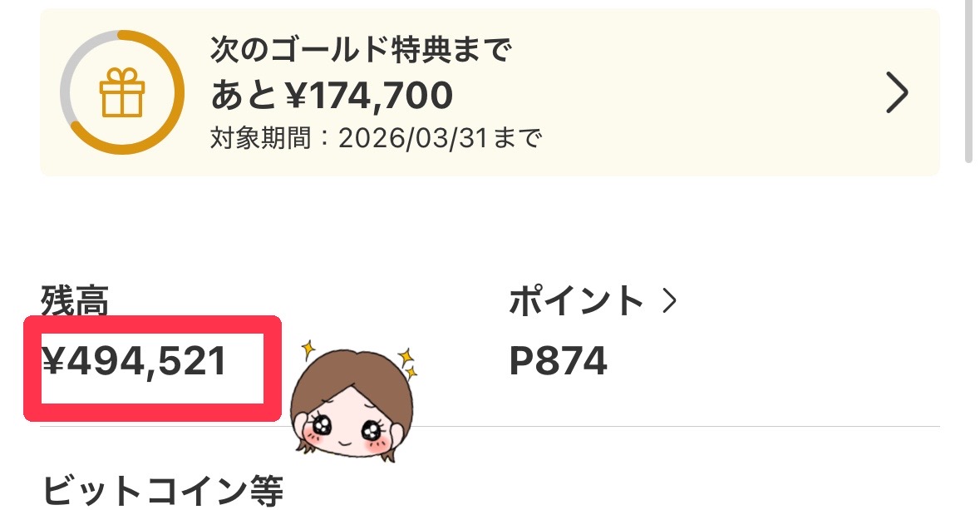Tap the 残高 balance label
Image resolution: width=980 pixels, height=510 pixels.
click(75, 300)
